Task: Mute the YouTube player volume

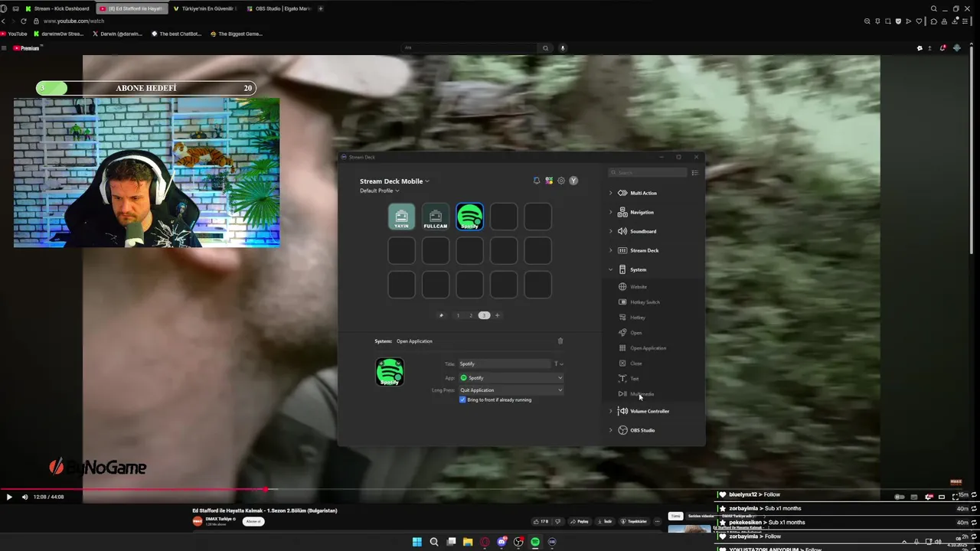Action: (24, 497)
